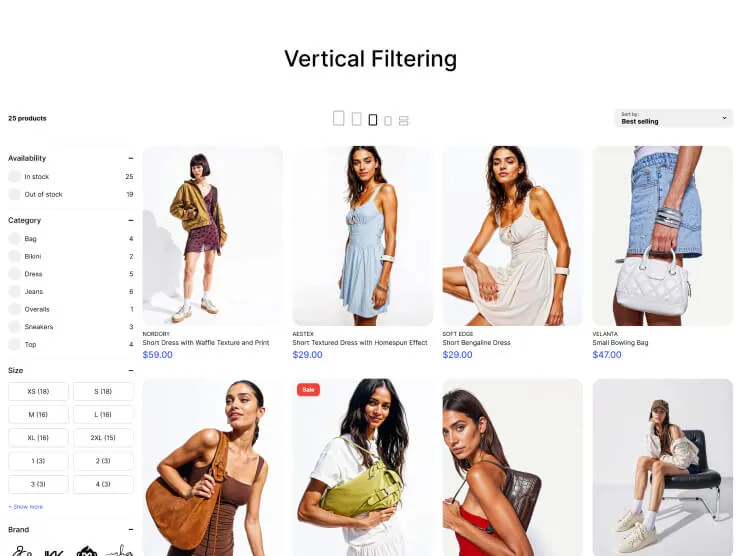Switch to the stacked list view icon
740x556 pixels.
404,121
